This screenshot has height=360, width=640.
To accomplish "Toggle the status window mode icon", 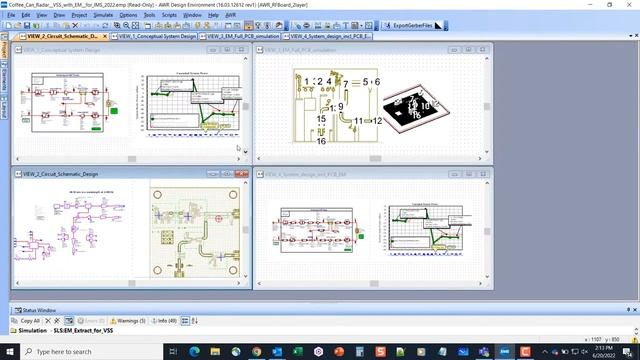I will point(69,321).
